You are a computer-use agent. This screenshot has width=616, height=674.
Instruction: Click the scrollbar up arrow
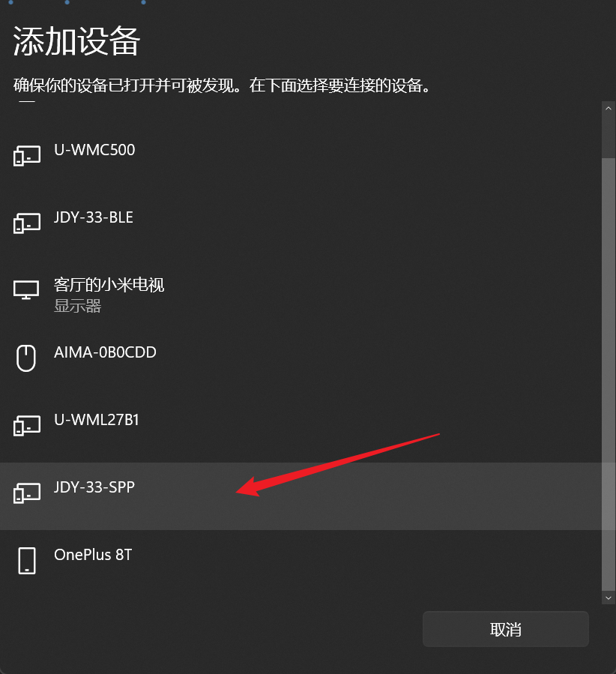coord(609,108)
